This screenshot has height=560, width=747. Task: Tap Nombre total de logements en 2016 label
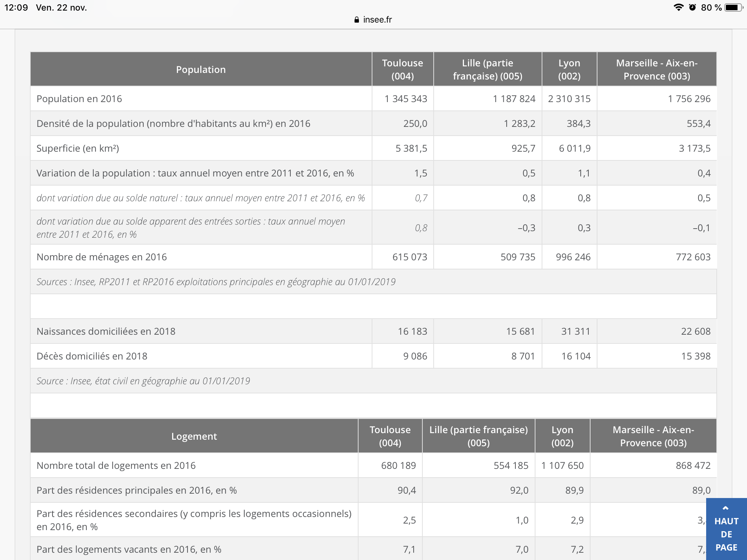pos(116,466)
